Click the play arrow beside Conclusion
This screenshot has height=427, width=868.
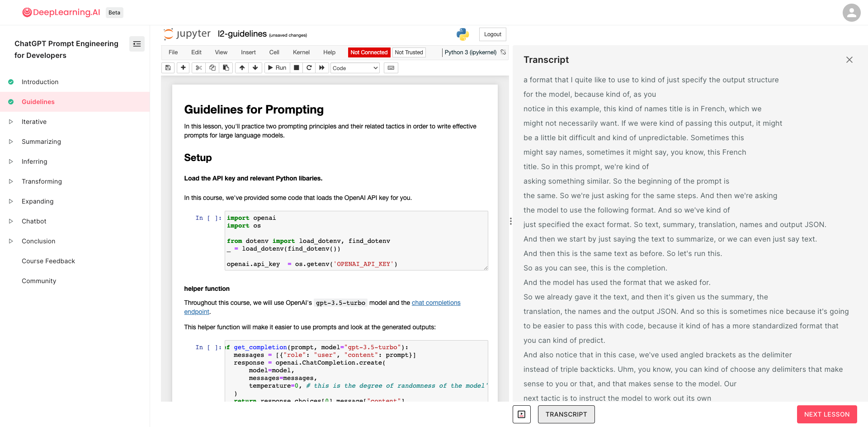[x=11, y=241]
